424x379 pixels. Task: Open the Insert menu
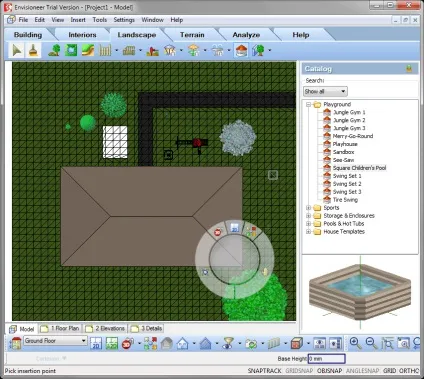78,20
